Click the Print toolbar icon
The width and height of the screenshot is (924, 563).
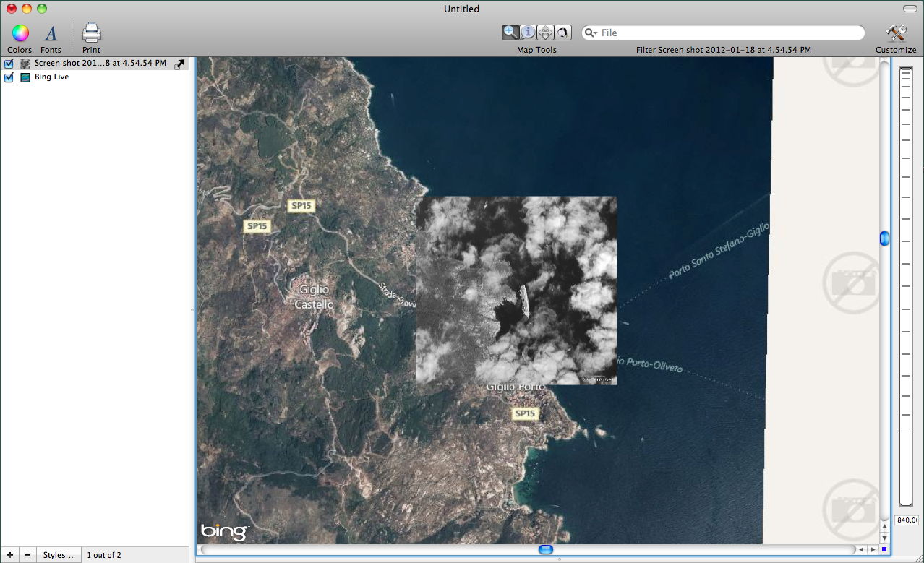(x=91, y=34)
